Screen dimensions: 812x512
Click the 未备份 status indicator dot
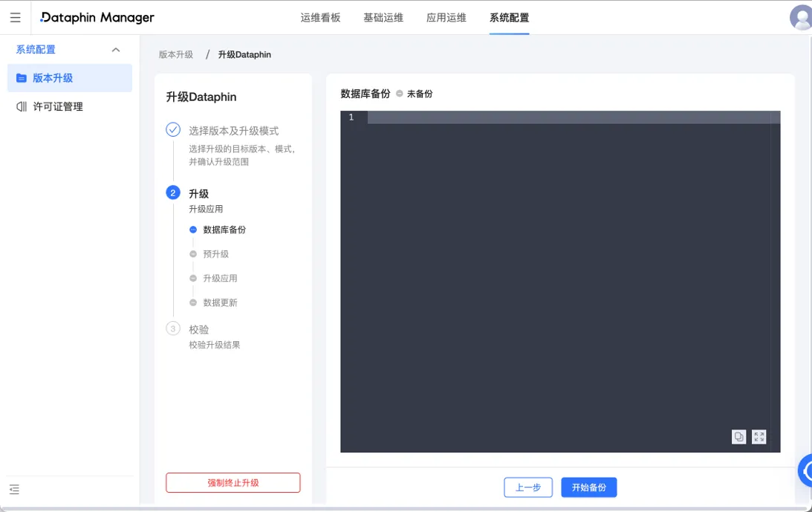[399, 94]
